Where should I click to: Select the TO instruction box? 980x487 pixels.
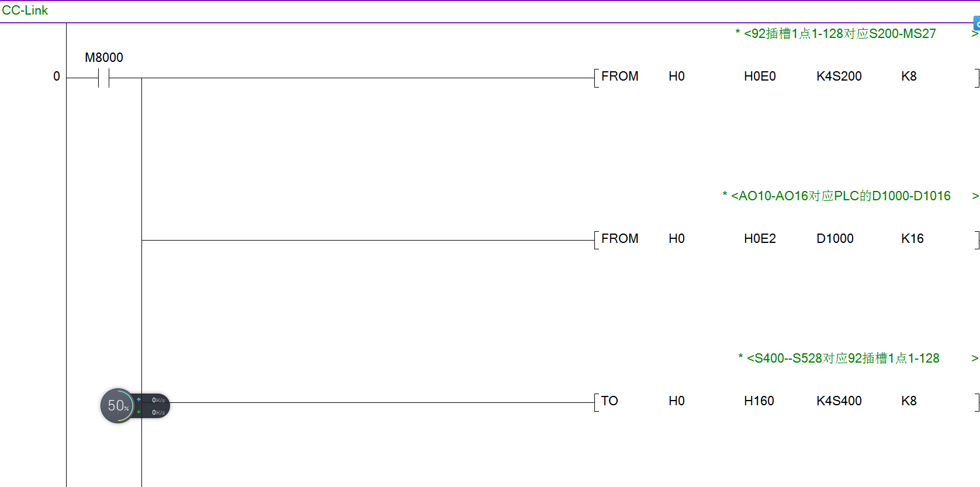[610, 401]
